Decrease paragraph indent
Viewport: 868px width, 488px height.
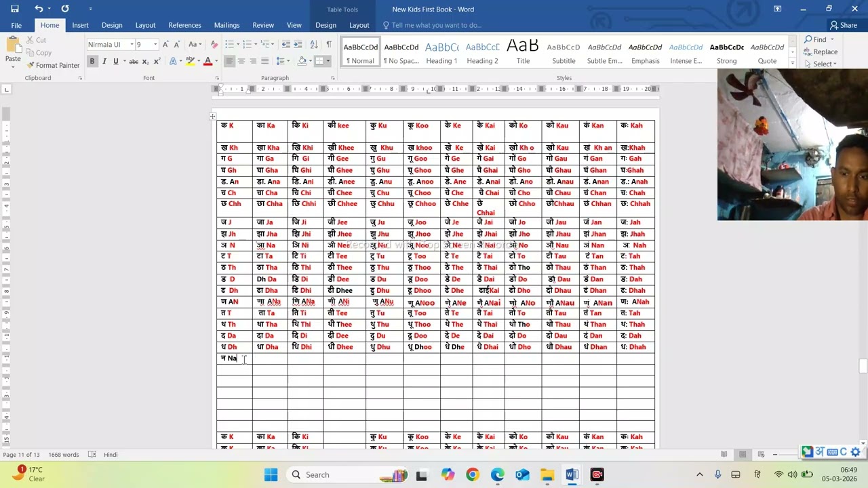click(286, 45)
